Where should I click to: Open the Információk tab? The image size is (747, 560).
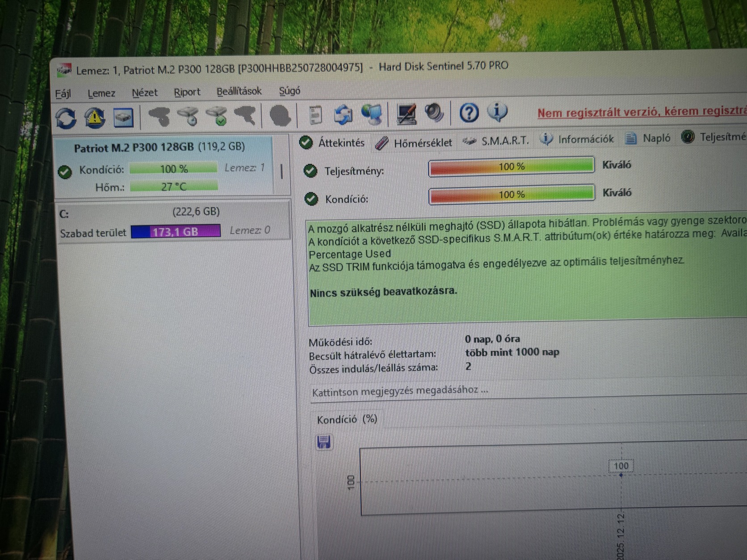(577, 139)
